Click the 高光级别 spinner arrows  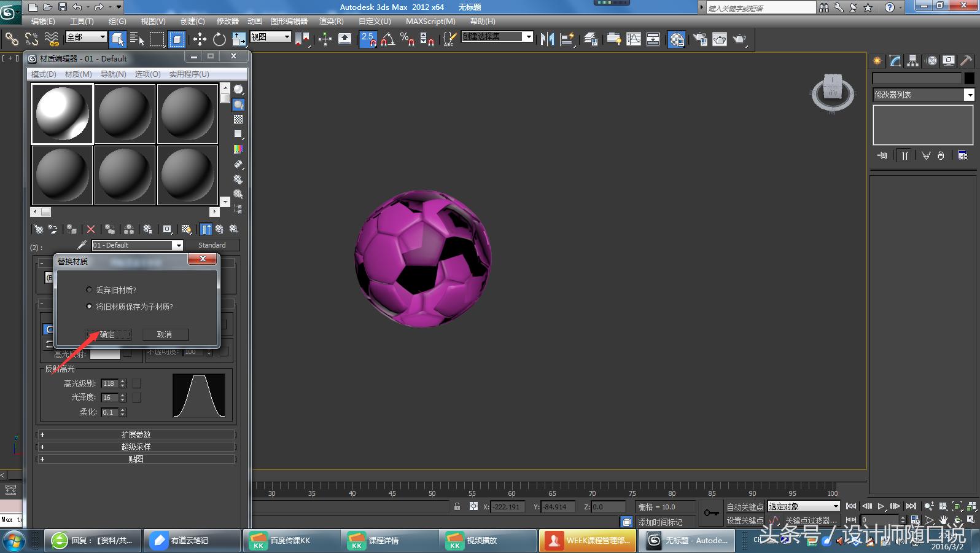[123, 383]
